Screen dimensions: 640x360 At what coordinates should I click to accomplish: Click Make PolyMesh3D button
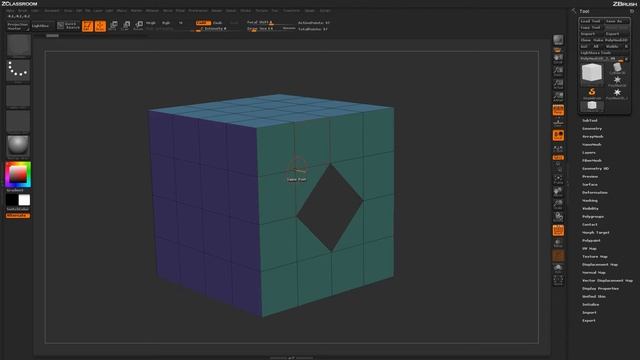(611, 40)
